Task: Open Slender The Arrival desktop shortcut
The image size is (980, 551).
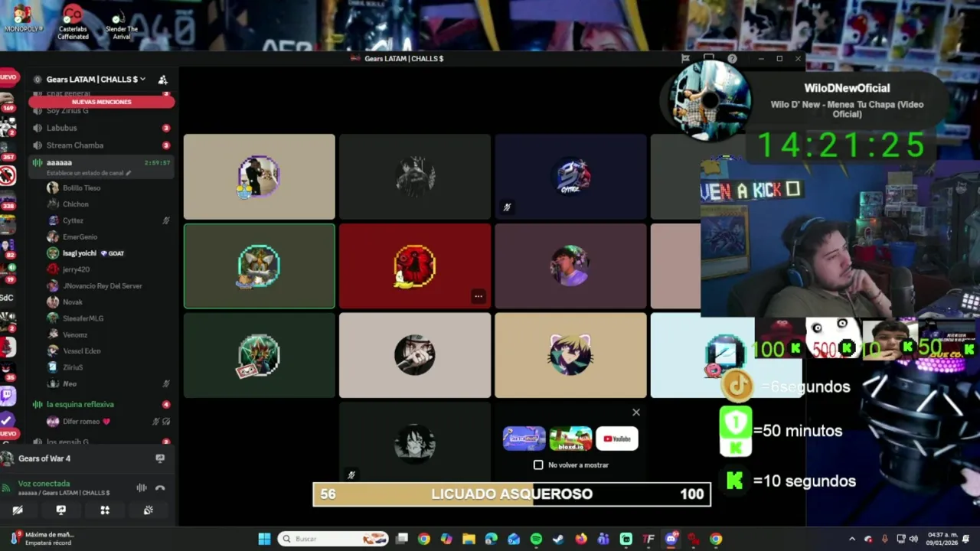Action: pyautogui.click(x=121, y=24)
